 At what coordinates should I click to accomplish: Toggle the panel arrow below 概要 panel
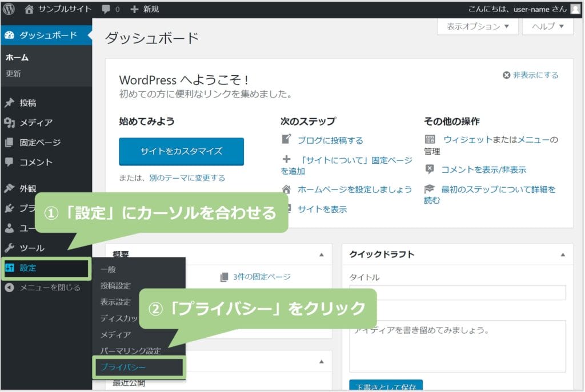322,362
